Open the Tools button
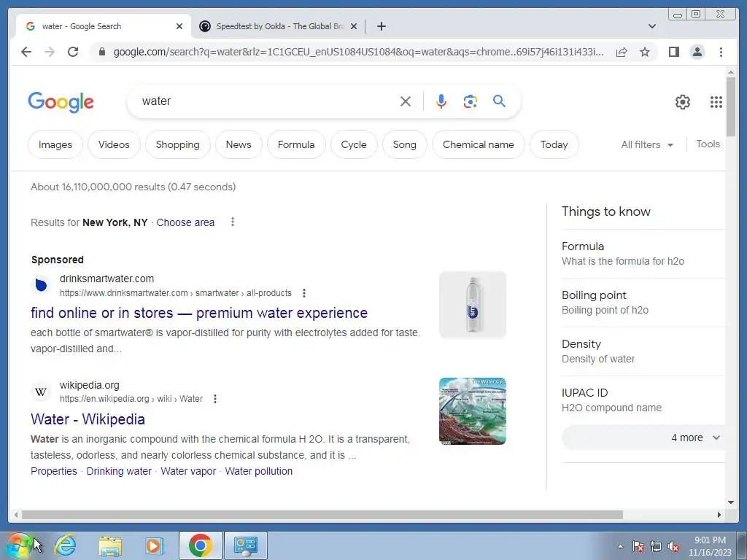This screenshot has width=747, height=560. tap(708, 144)
